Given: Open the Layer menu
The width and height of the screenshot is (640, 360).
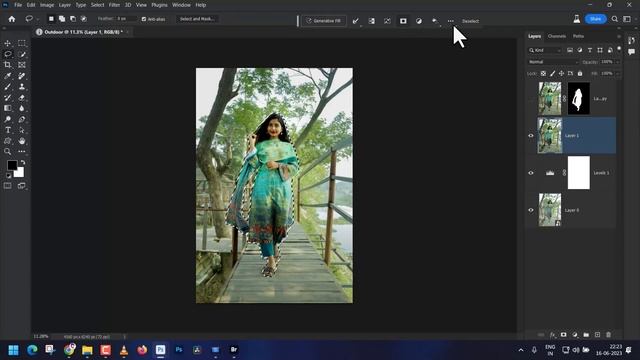Looking at the screenshot, I should (64, 5).
